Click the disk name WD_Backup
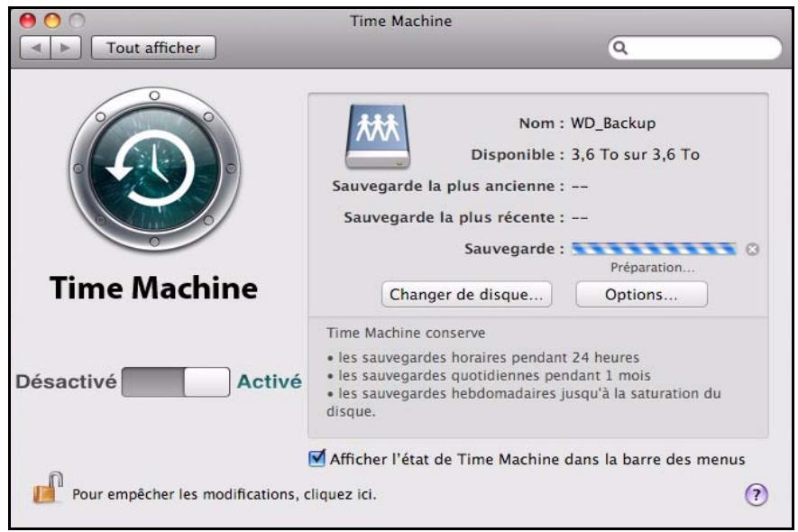Viewport: 798px width, 532px height. coord(613,124)
